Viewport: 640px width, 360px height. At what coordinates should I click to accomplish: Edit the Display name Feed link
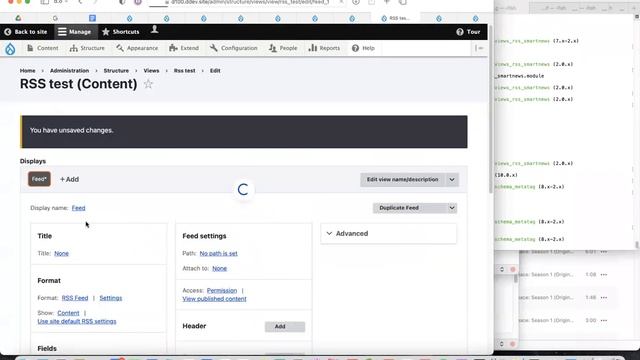[x=78, y=208]
